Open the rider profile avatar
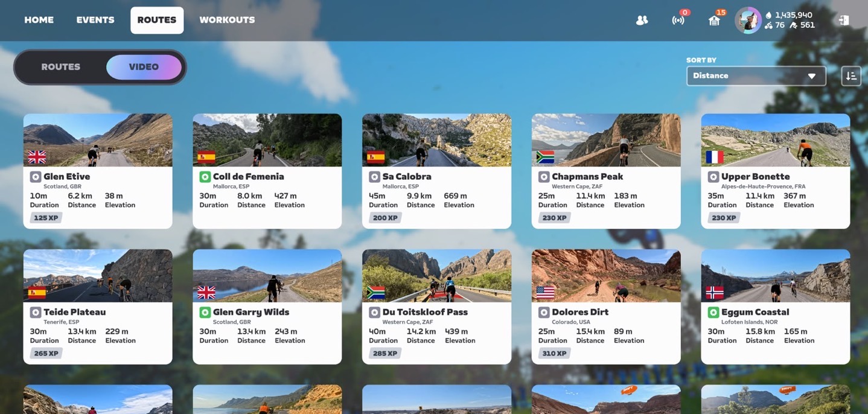Viewport: 868px width, 414px height. pyautogui.click(x=748, y=21)
